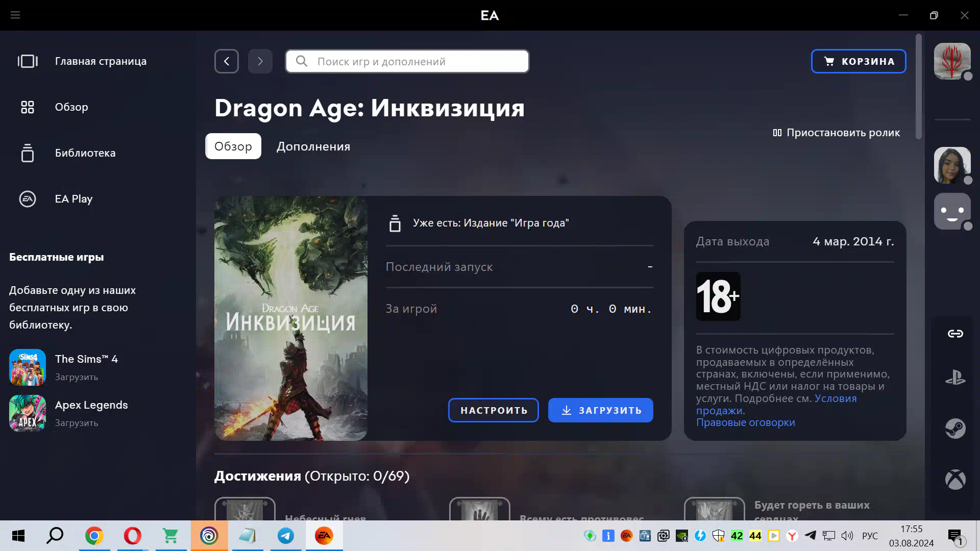
Task: Open the hamburger menu in the title bar
Action: (x=15, y=15)
